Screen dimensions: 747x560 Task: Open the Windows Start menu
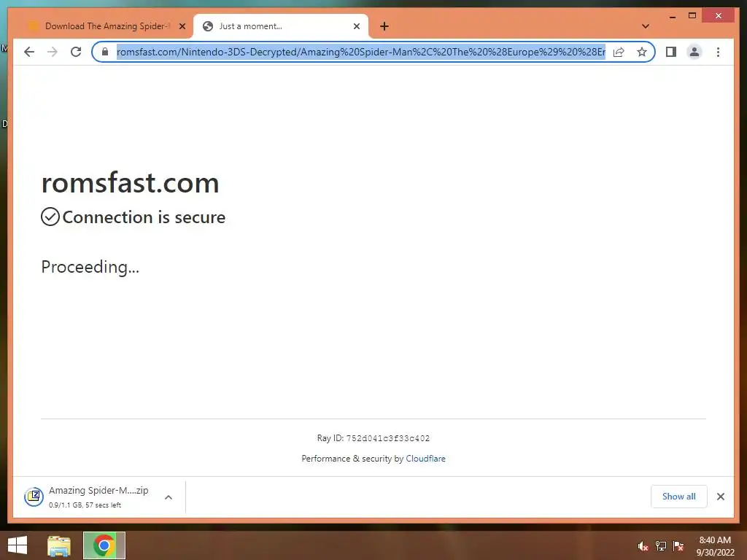[x=18, y=545]
